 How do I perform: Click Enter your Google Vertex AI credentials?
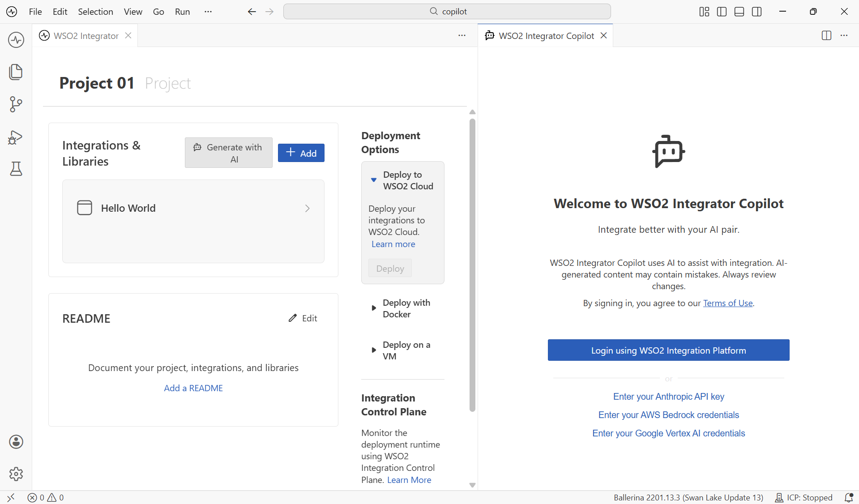[668, 433]
